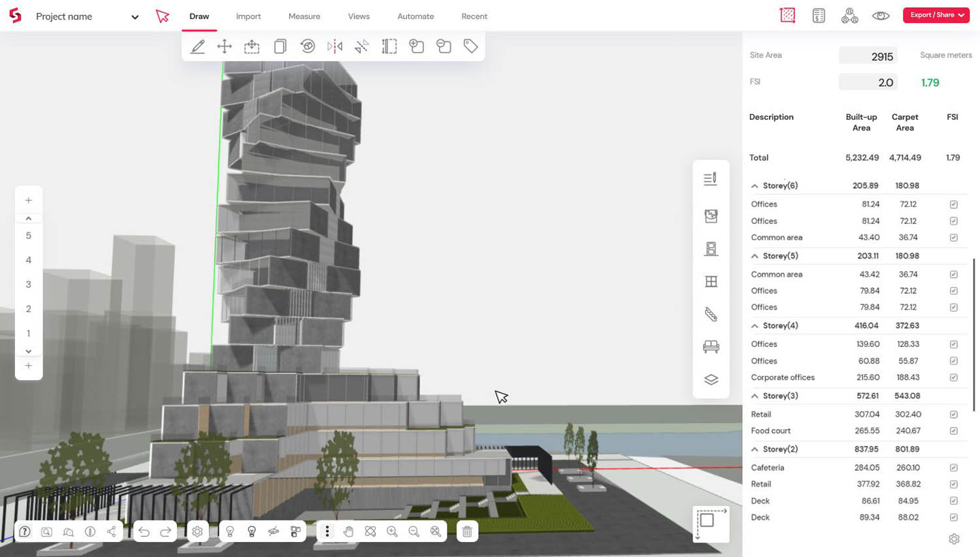Click the trash delete icon
The height and width of the screenshot is (557, 980).
pyautogui.click(x=467, y=532)
